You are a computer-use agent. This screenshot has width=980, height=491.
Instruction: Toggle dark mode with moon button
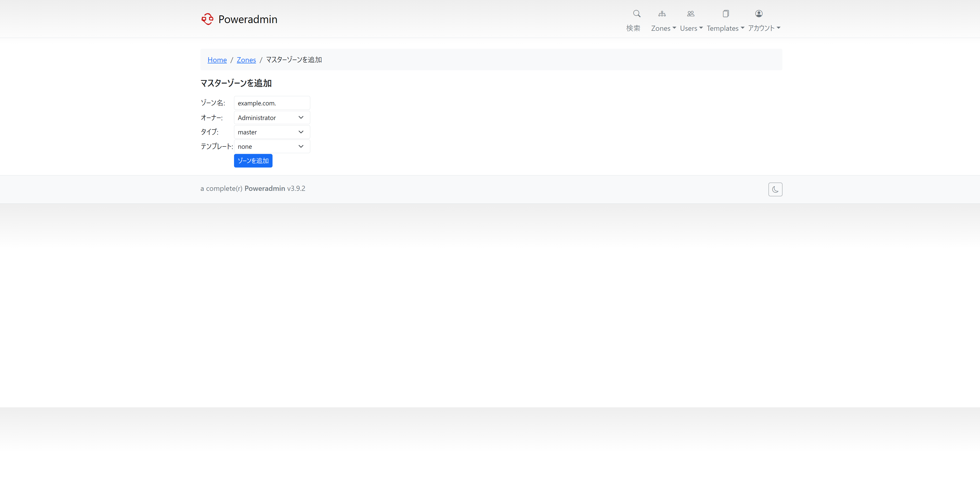pyautogui.click(x=775, y=189)
